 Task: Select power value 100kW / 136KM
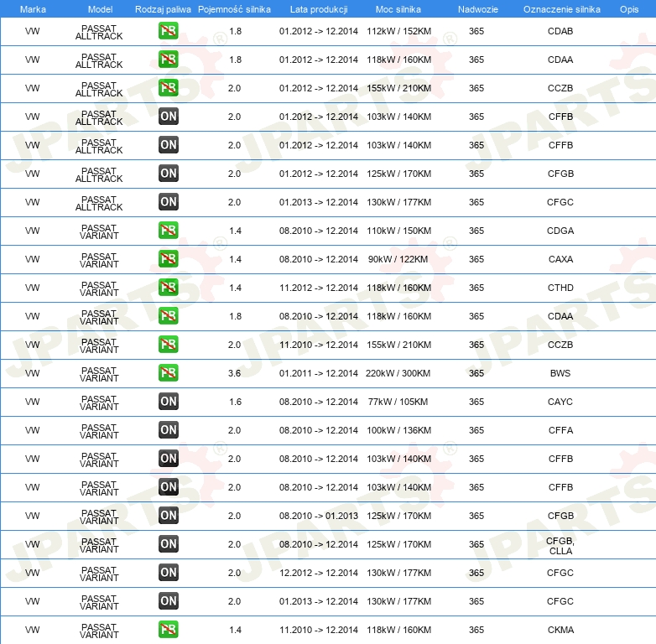[398, 430]
